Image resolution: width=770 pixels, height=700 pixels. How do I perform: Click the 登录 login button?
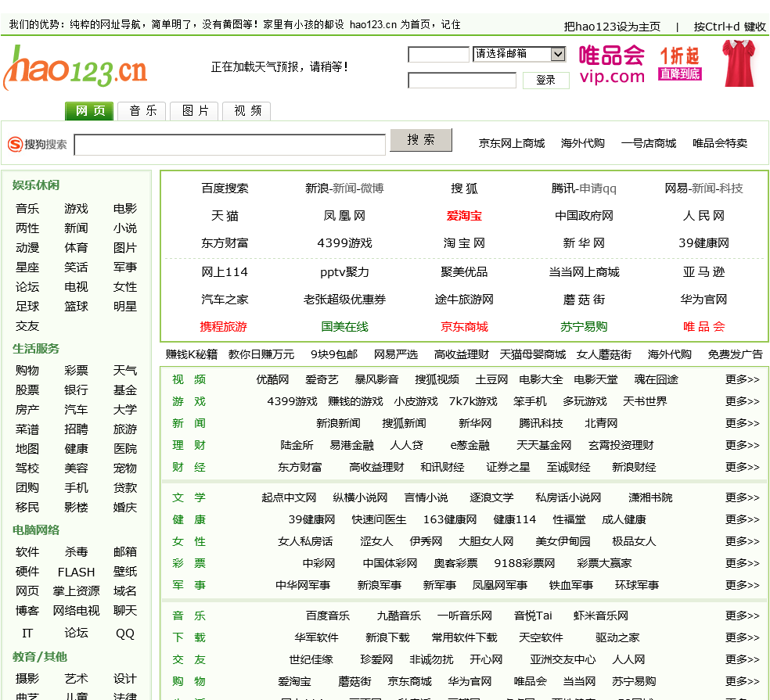545,80
